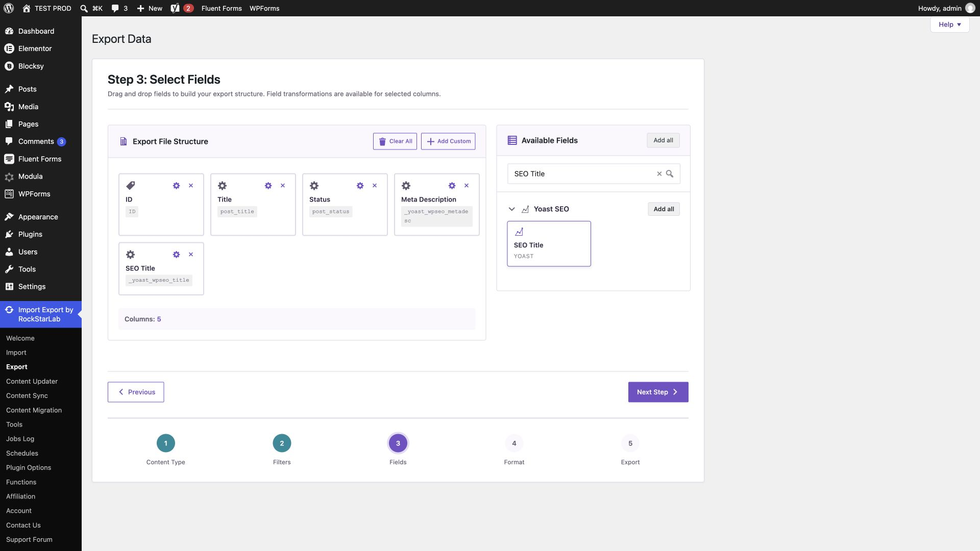The image size is (980, 551).
Task: Open Jobs Log submenu item
Action: pyautogui.click(x=20, y=439)
